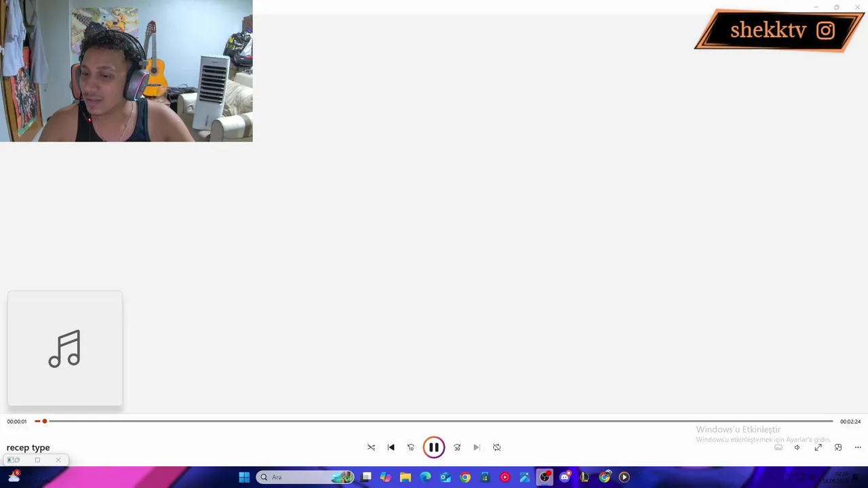Open Copilot from the taskbar
The width and height of the screenshot is (868, 488).
pos(386,477)
